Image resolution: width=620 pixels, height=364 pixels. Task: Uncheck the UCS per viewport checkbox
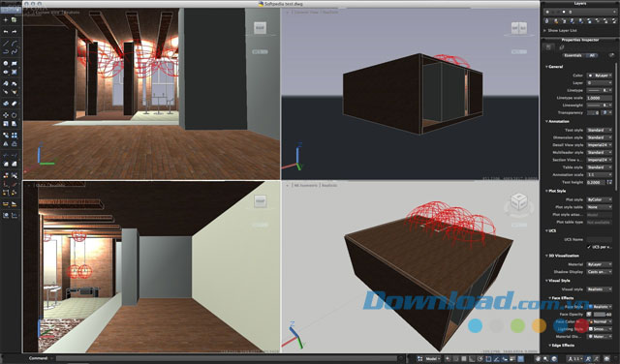589,247
